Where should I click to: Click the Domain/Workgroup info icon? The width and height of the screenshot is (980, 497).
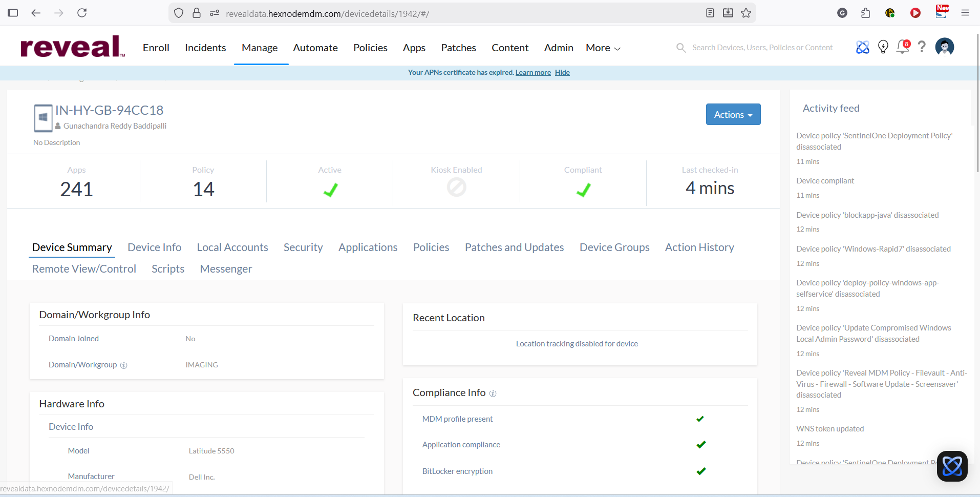click(123, 365)
